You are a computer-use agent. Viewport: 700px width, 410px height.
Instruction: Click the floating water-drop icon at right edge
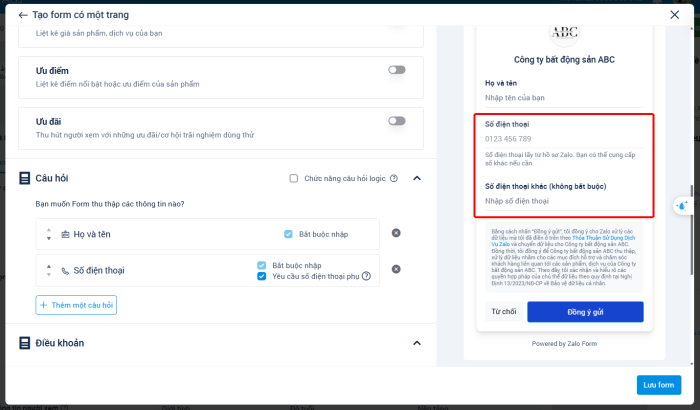click(x=682, y=205)
